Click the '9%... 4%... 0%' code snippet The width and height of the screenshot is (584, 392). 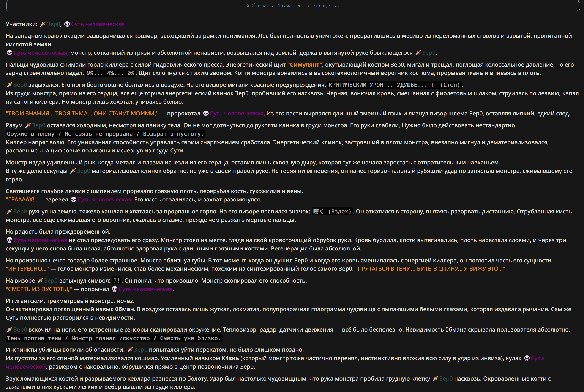click(110, 73)
